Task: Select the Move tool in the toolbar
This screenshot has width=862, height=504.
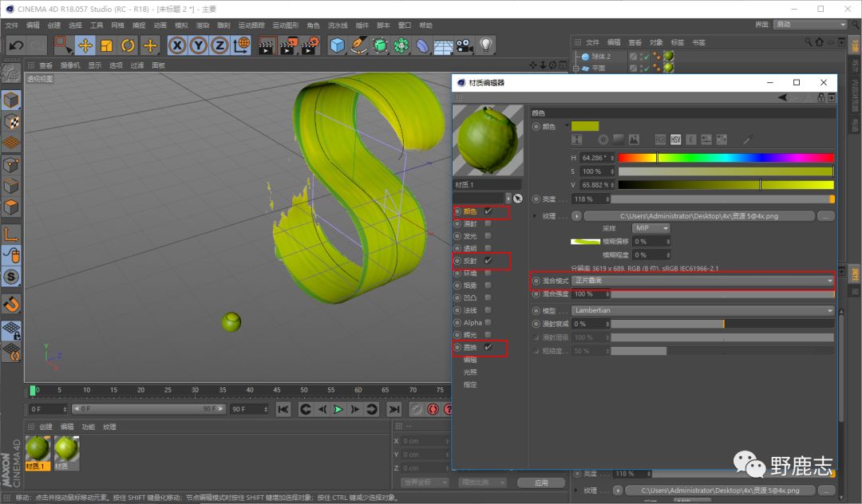Action: (x=85, y=45)
